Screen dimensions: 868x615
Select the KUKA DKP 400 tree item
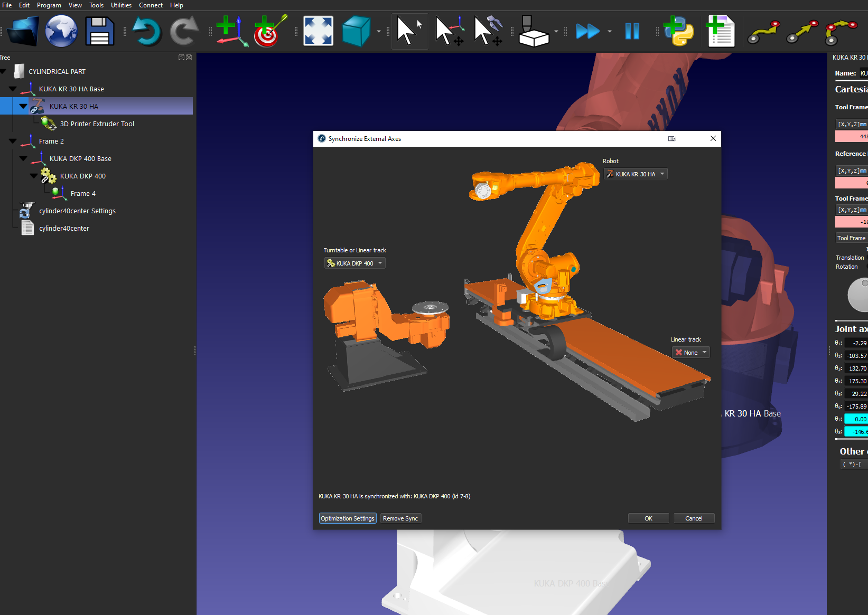[x=83, y=176]
